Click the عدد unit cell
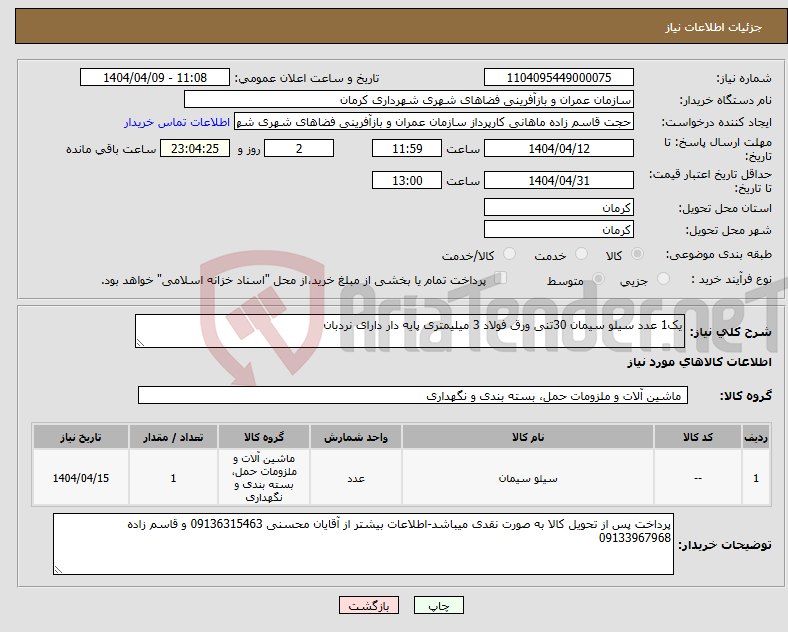The image size is (788, 632). pyautogui.click(x=356, y=478)
